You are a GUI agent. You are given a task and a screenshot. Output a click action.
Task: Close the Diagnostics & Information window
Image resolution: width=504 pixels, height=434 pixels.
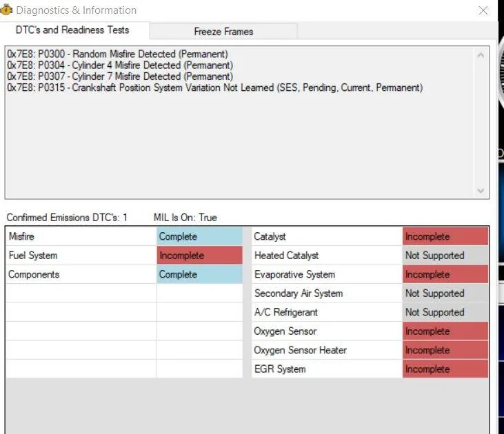click(x=483, y=10)
